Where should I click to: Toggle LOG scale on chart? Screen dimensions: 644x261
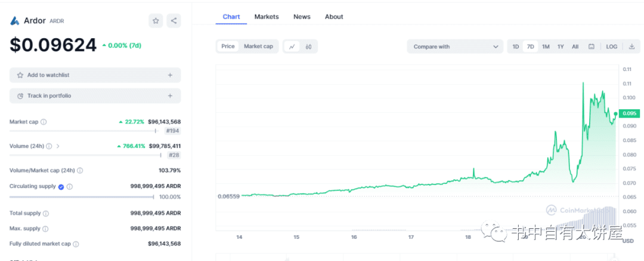612,47
